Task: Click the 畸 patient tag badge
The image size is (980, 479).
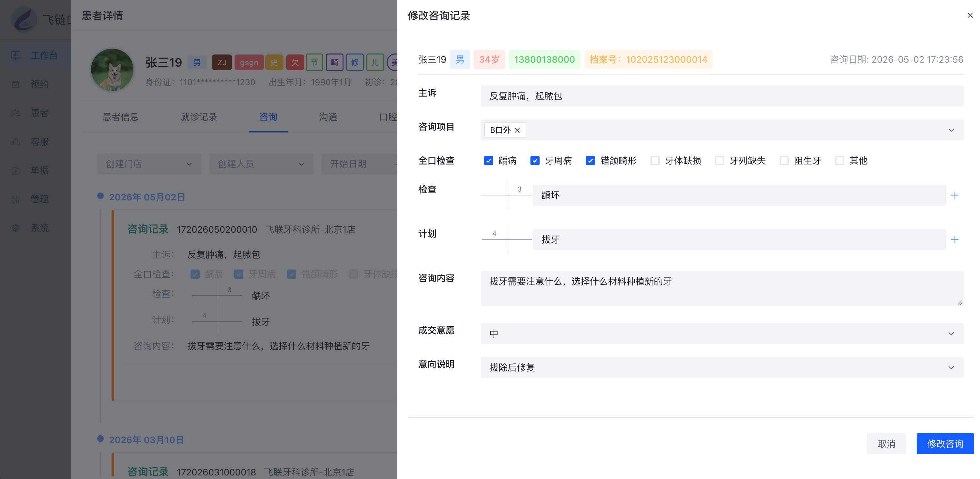Action: point(334,62)
